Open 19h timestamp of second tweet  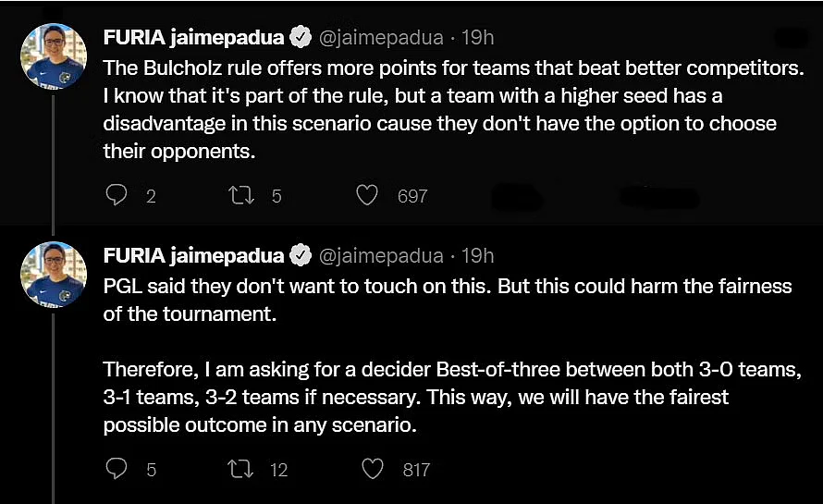[x=478, y=255]
